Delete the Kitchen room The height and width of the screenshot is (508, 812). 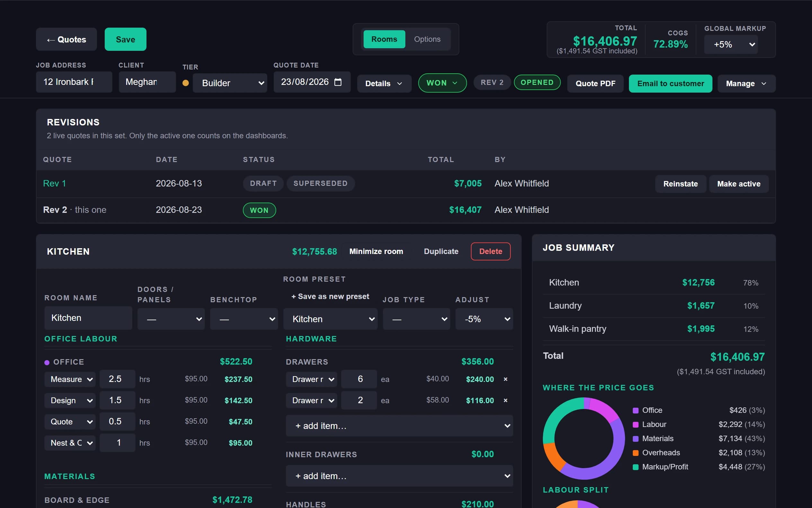[x=490, y=251]
